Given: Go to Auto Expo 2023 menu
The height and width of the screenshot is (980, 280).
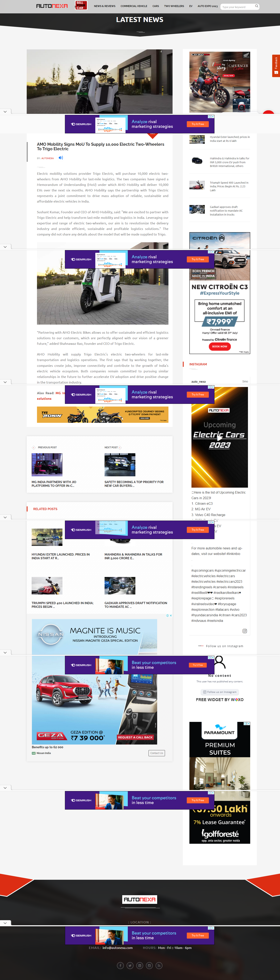Looking at the screenshot, I should [207, 6].
